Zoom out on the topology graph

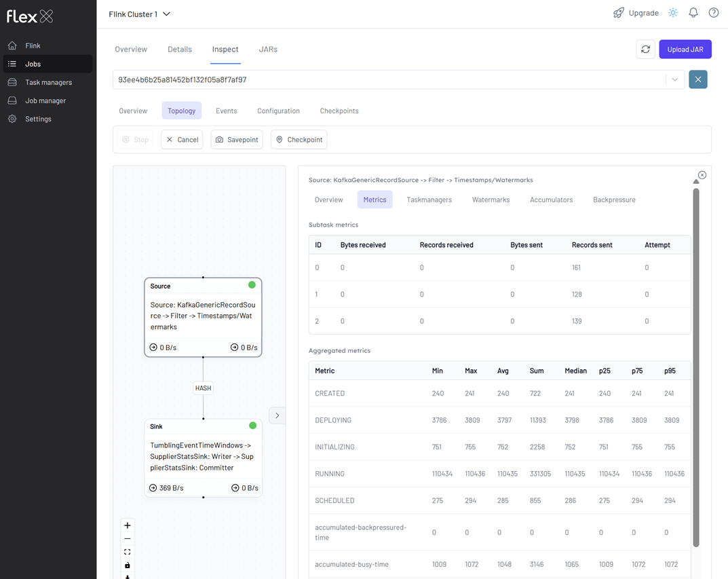tap(128, 538)
